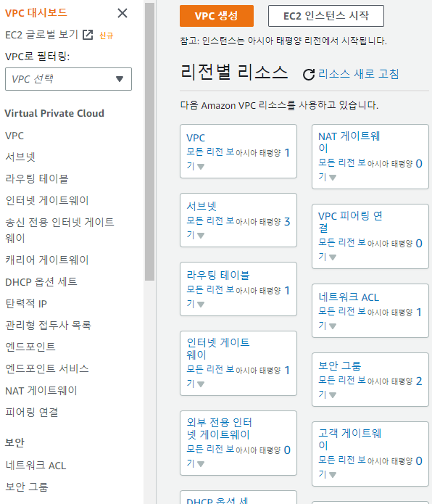432x504 pixels.
Task: Open the VPC 선택 filter dropdown
Action: pyautogui.click(x=68, y=79)
